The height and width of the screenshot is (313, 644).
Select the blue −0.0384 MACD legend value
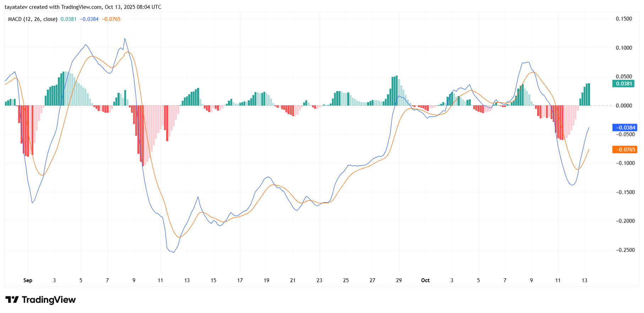coord(89,19)
